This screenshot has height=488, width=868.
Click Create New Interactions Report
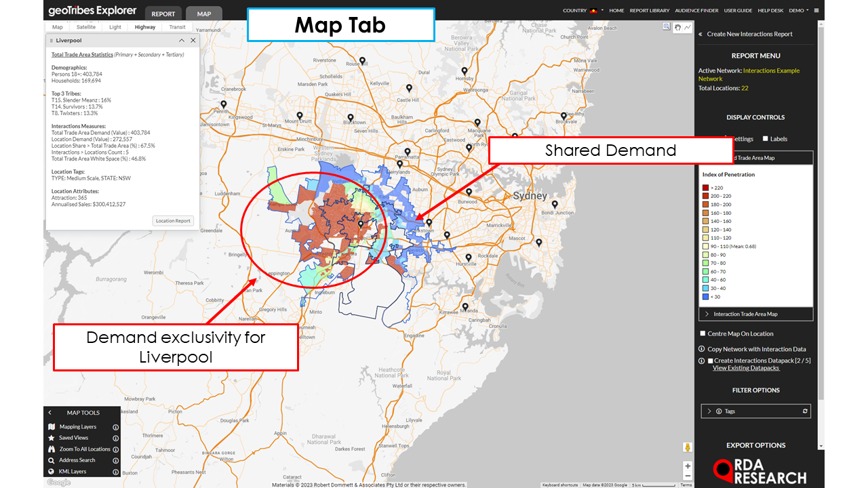pos(749,34)
